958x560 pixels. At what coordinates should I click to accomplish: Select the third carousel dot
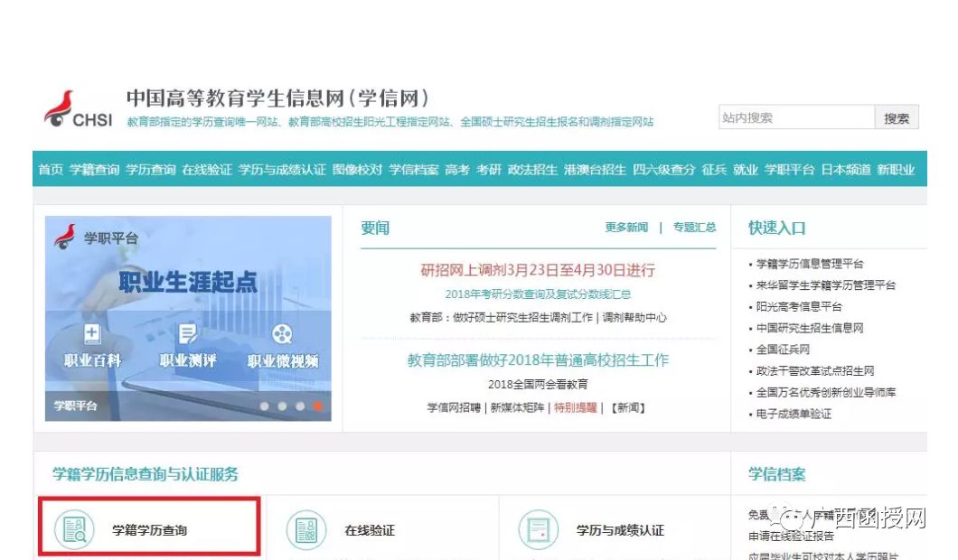click(300, 406)
